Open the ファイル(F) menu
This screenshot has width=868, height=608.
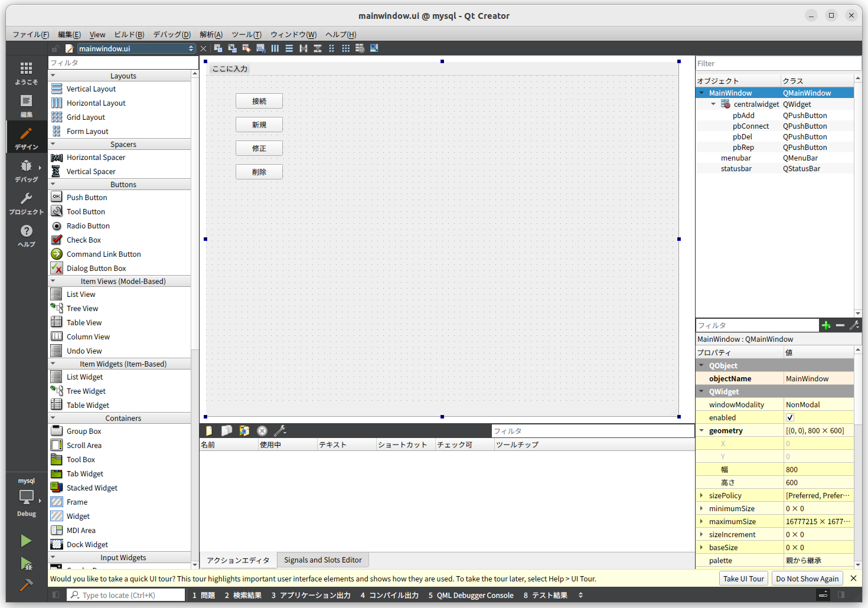[31, 34]
